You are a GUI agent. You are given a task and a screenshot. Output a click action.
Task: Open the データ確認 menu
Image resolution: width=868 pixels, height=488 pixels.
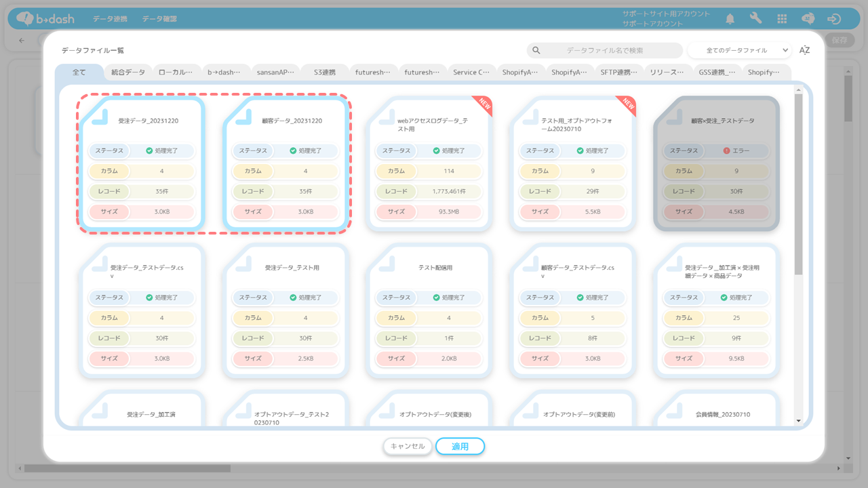(x=159, y=19)
